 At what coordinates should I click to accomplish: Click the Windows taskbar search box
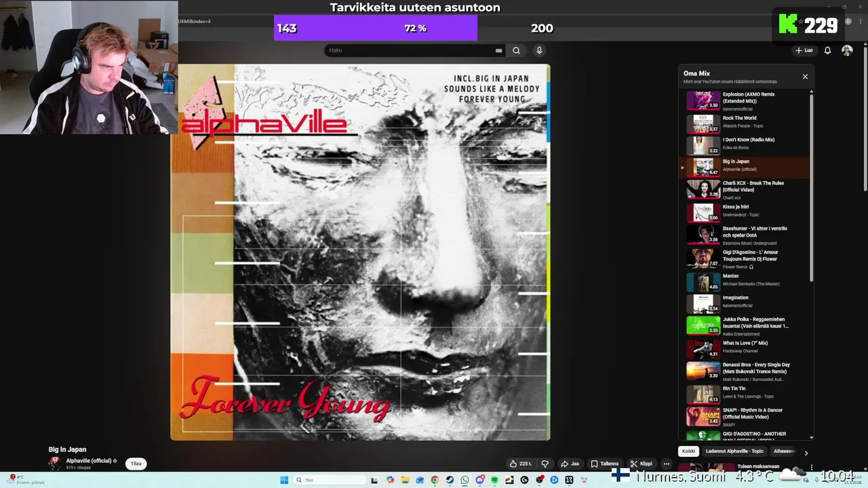(x=329, y=480)
